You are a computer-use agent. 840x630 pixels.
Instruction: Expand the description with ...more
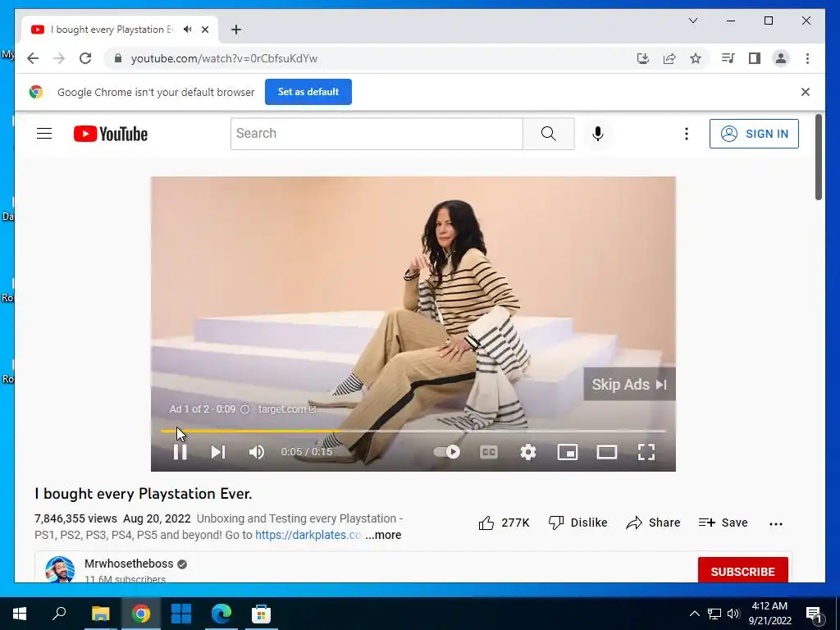[x=383, y=535]
